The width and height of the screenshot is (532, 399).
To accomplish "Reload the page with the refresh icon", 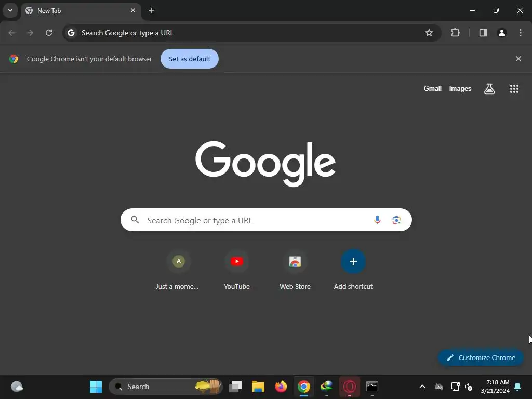I will pyautogui.click(x=49, y=33).
